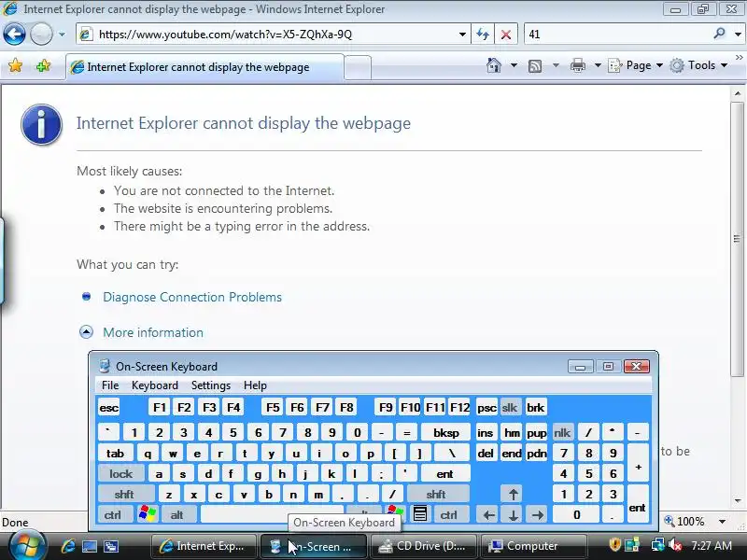Click the search magnifier icon

point(719,34)
